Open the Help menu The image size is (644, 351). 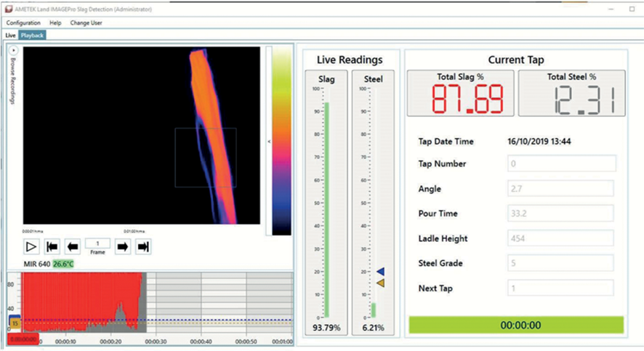click(x=55, y=23)
